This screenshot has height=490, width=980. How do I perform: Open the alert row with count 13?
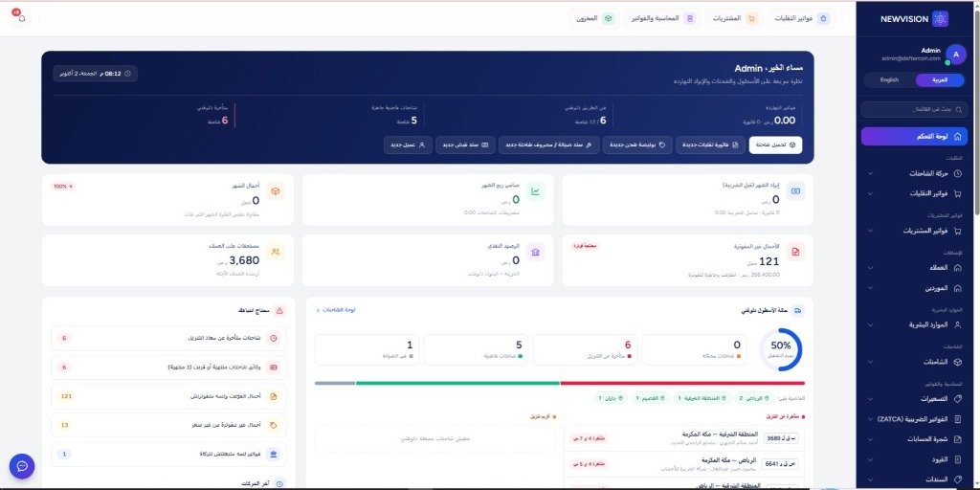pos(168,425)
